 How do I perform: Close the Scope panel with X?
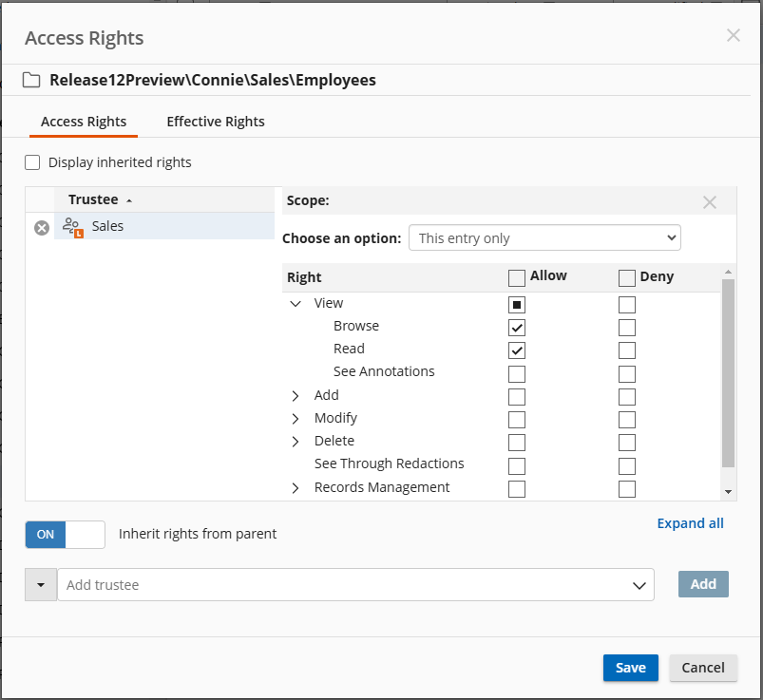tap(709, 202)
